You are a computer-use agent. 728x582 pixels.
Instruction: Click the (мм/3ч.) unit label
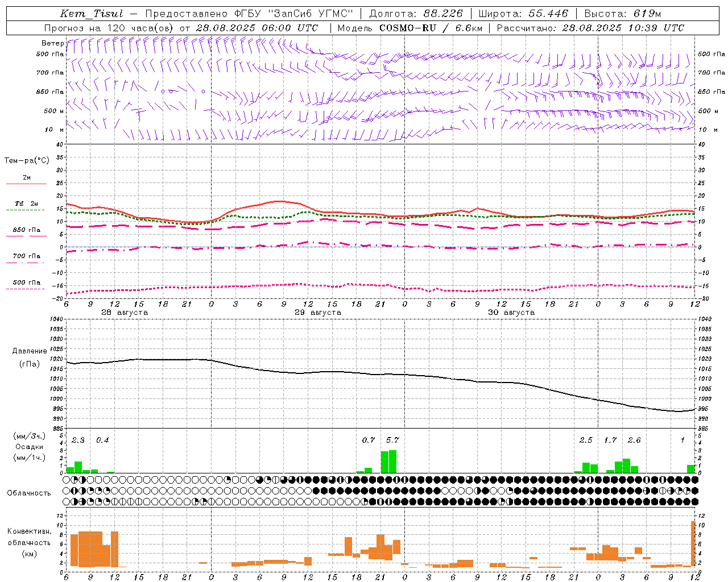click(x=29, y=436)
